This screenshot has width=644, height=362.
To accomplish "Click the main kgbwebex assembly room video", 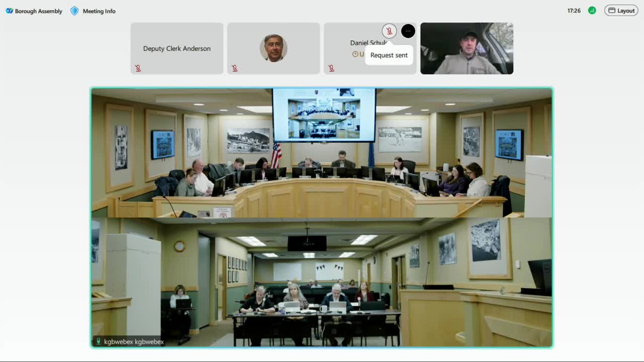I will click(x=322, y=217).
